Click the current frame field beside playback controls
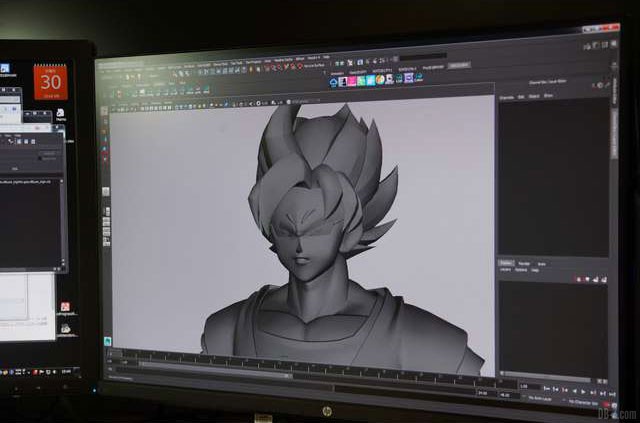This screenshot has width=640, height=423. pyautogui.click(x=531, y=387)
